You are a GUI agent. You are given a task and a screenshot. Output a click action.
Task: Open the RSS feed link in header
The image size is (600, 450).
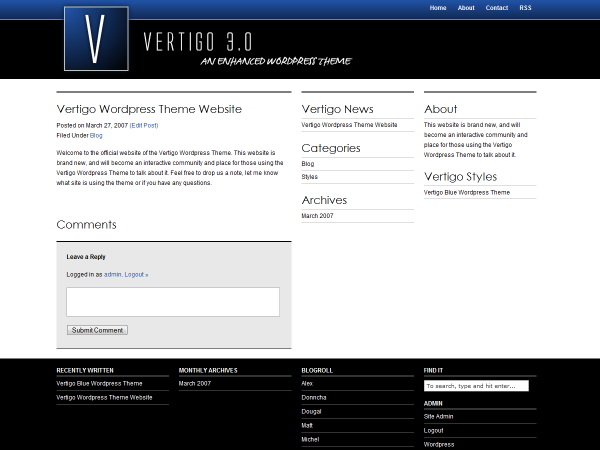pyautogui.click(x=525, y=8)
